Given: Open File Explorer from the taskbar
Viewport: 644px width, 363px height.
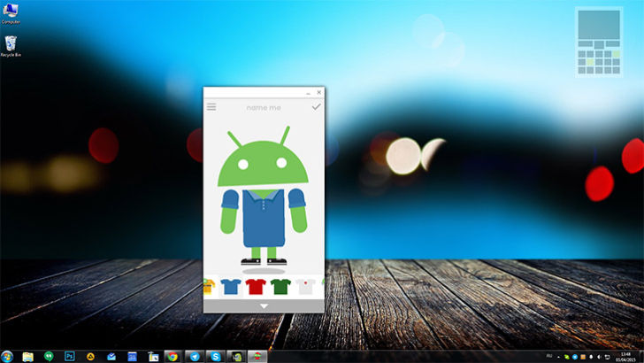Looking at the screenshot, I should (x=27, y=357).
